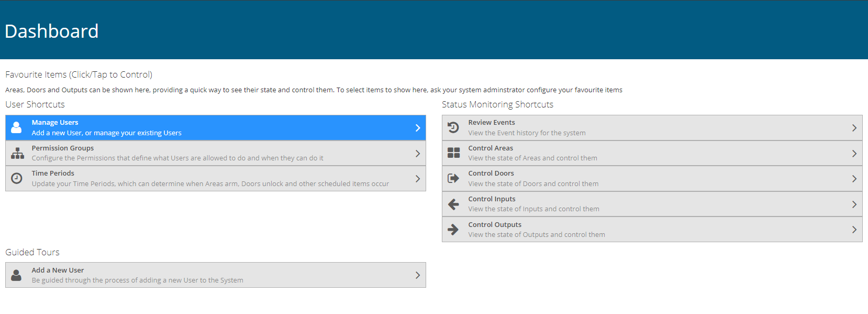The width and height of the screenshot is (868, 314).
Task: Start the Add a New User guided tour
Action: click(x=58, y=270)
